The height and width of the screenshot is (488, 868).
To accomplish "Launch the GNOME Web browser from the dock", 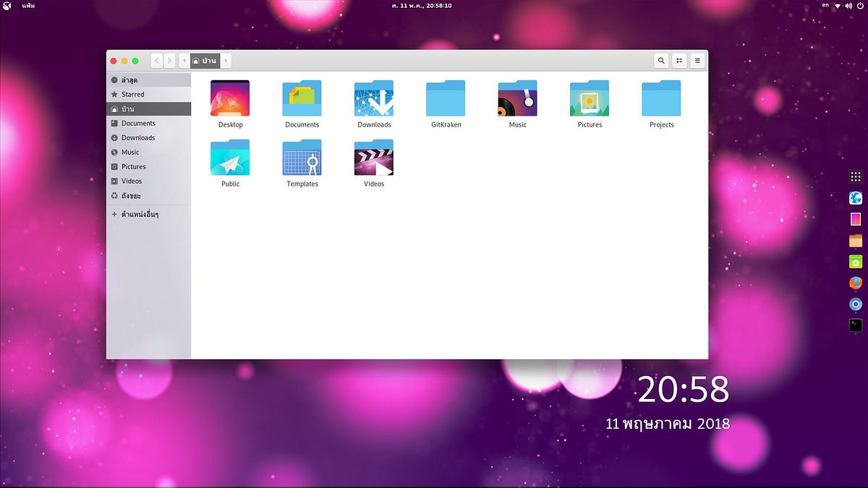I will (856, 197).
